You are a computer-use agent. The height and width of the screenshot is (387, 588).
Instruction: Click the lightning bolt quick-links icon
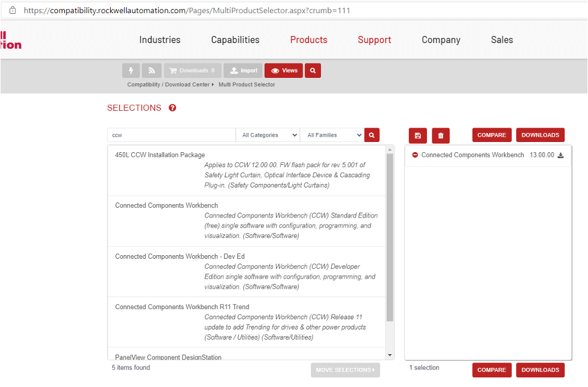131,71
